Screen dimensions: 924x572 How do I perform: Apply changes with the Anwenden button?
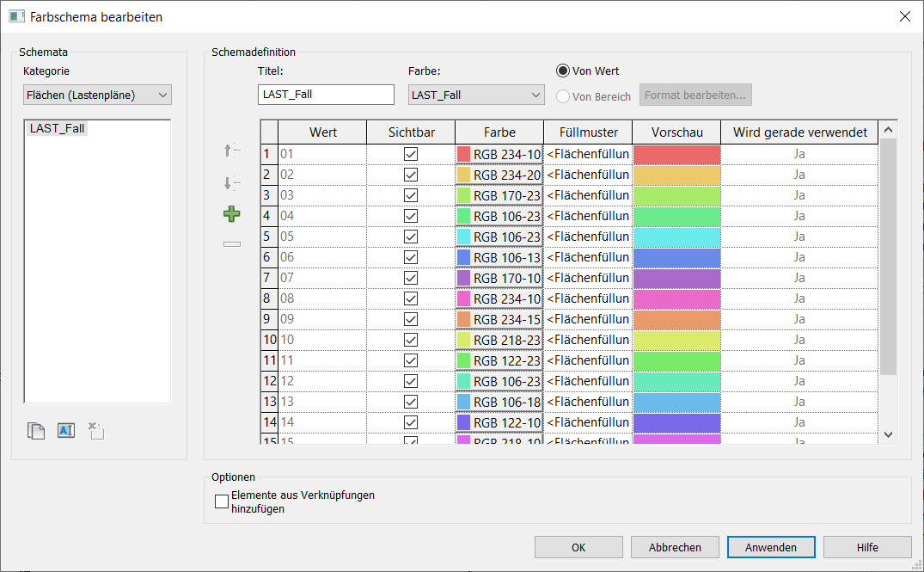[770, 546]
